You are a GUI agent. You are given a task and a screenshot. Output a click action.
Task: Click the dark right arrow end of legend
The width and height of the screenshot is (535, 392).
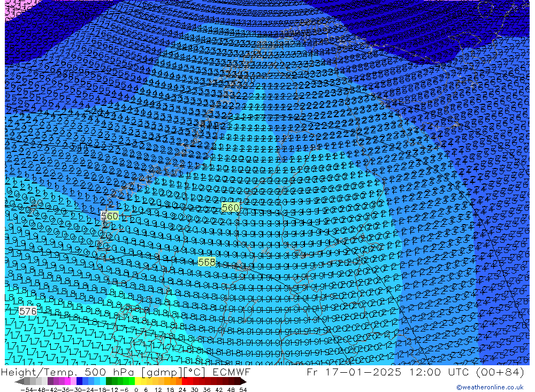[x=243, y=381]
